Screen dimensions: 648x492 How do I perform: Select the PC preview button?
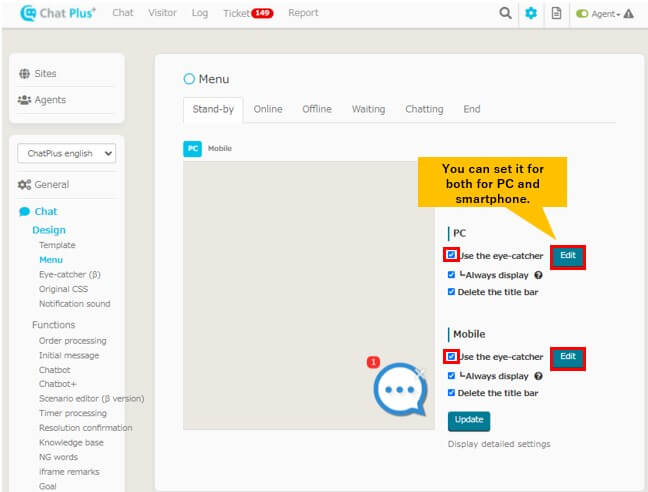pos(193,149)
